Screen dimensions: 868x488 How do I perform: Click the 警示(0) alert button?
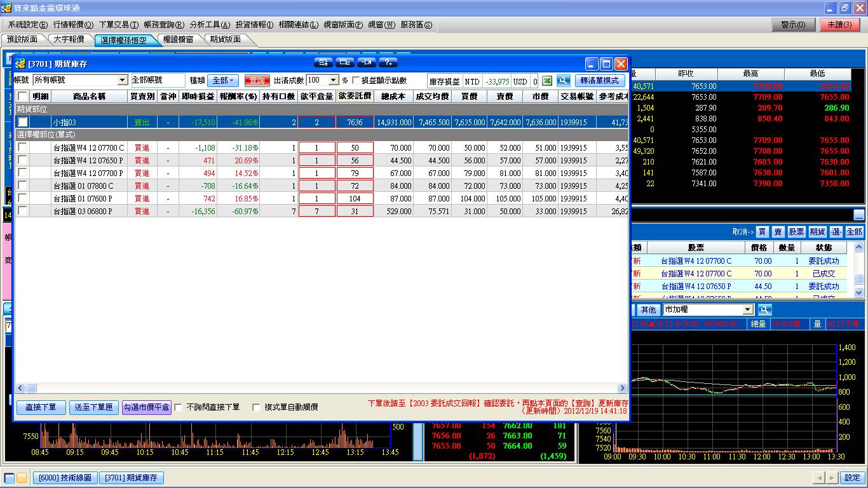[793, 25]
